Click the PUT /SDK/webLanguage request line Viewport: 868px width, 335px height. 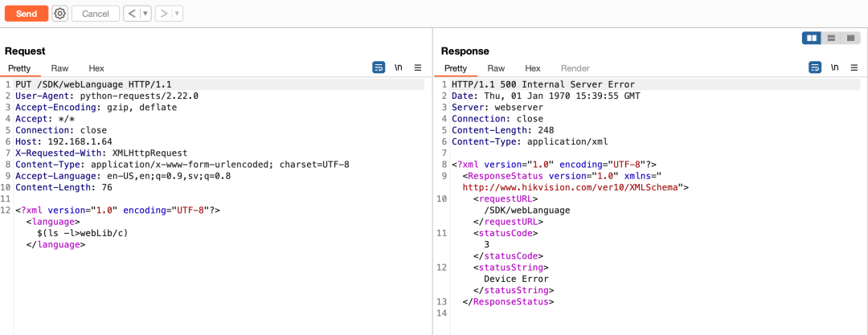coord(93,84)
